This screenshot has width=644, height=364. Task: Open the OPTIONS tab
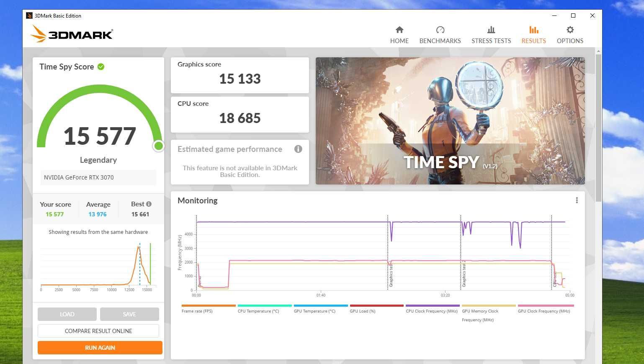pos(570,35)
